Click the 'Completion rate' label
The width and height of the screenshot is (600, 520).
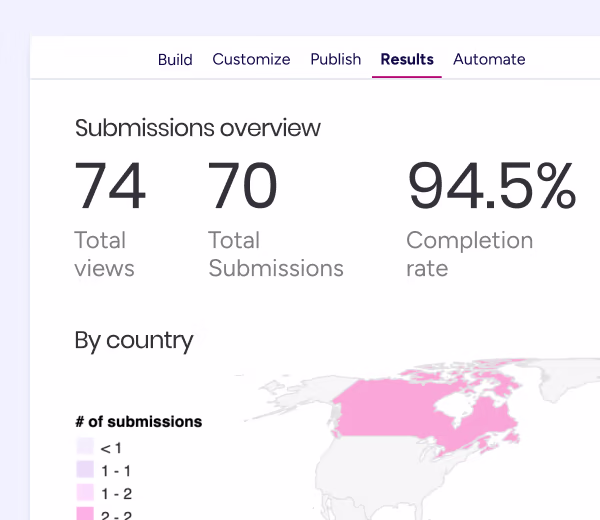(470, 254)
